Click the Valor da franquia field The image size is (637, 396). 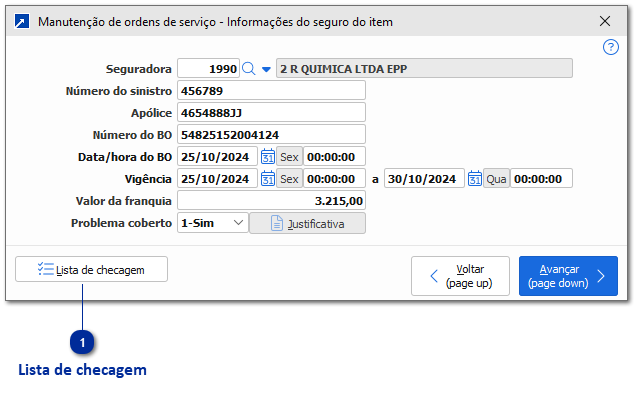coord(271,201)
